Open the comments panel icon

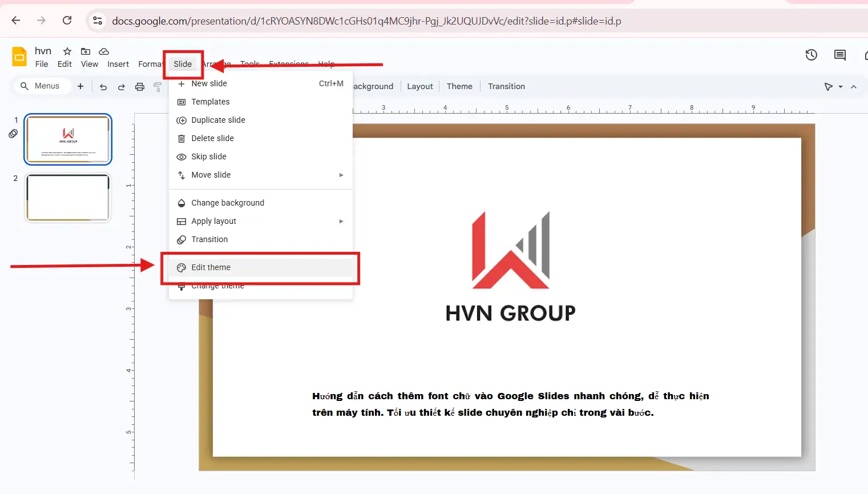coord(840,55)
